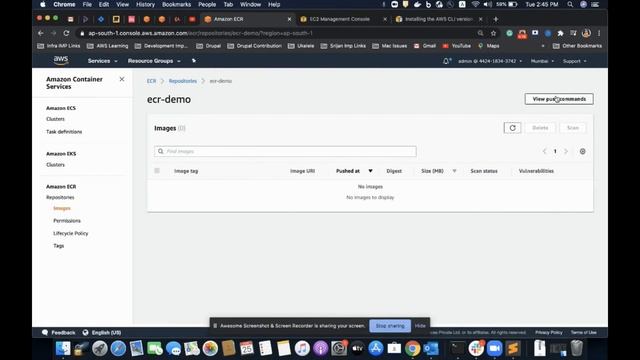Go to next page of images

coord(566,151)
